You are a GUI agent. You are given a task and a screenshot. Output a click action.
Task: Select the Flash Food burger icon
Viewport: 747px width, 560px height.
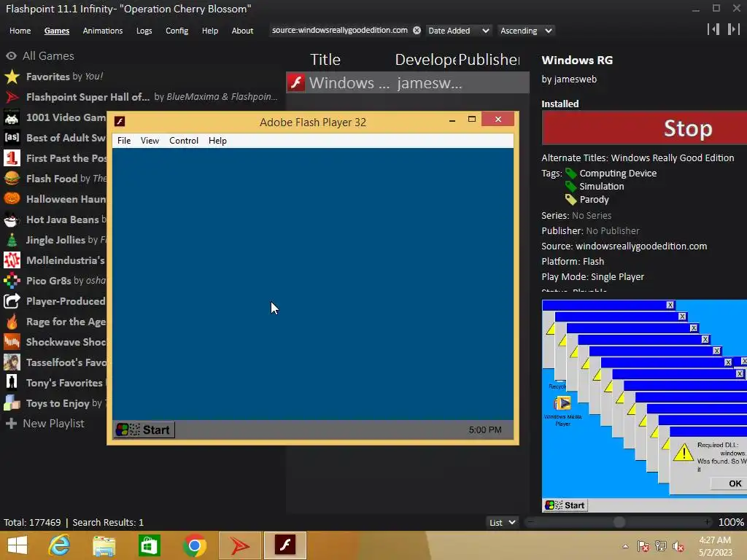click(x=12, y=179)
